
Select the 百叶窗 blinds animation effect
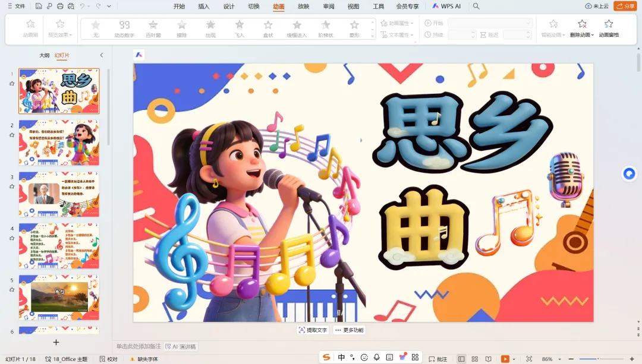[153, 29]
